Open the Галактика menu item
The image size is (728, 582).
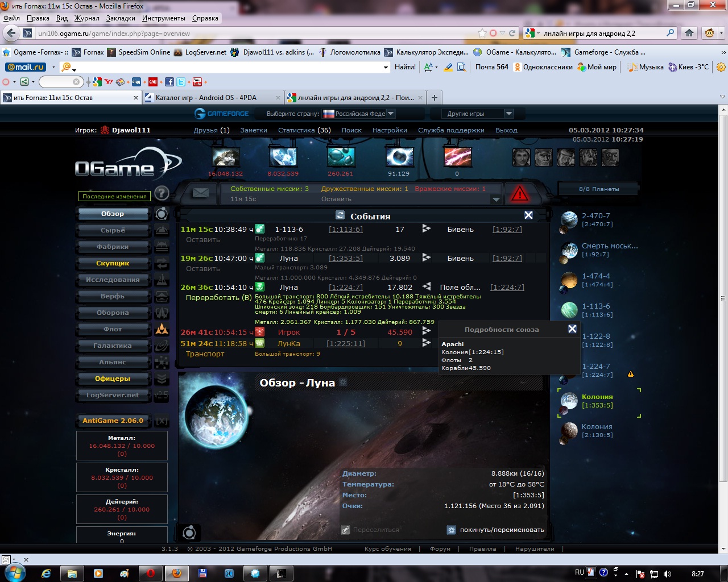113,346
